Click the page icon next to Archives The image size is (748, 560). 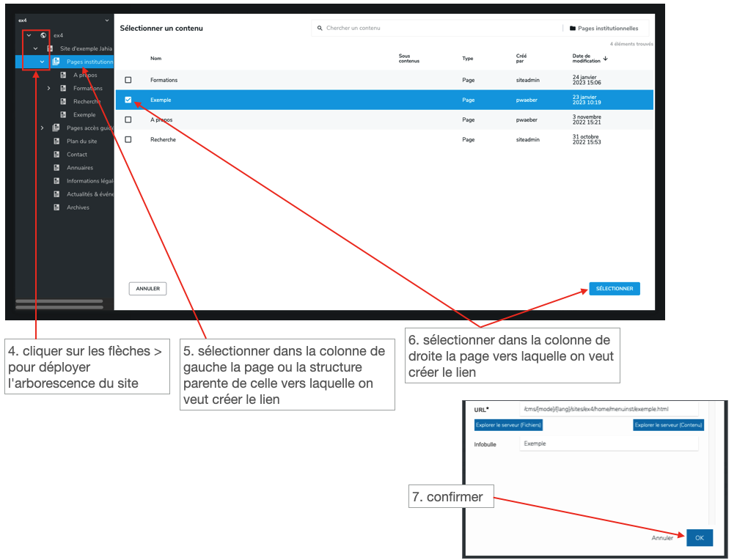56,207
